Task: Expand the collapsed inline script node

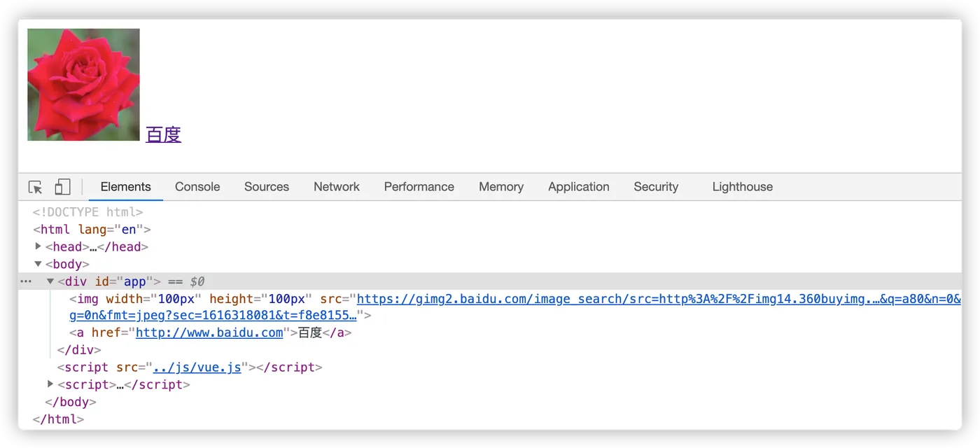Action: point(50,384)
